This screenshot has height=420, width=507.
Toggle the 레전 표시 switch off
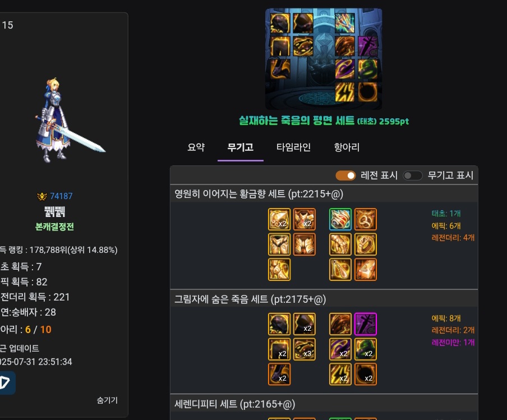(x=345, y=176)
